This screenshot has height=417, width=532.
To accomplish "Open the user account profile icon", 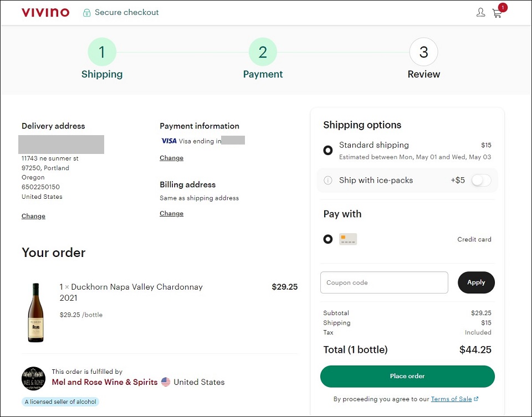I will tap(480, 13).
